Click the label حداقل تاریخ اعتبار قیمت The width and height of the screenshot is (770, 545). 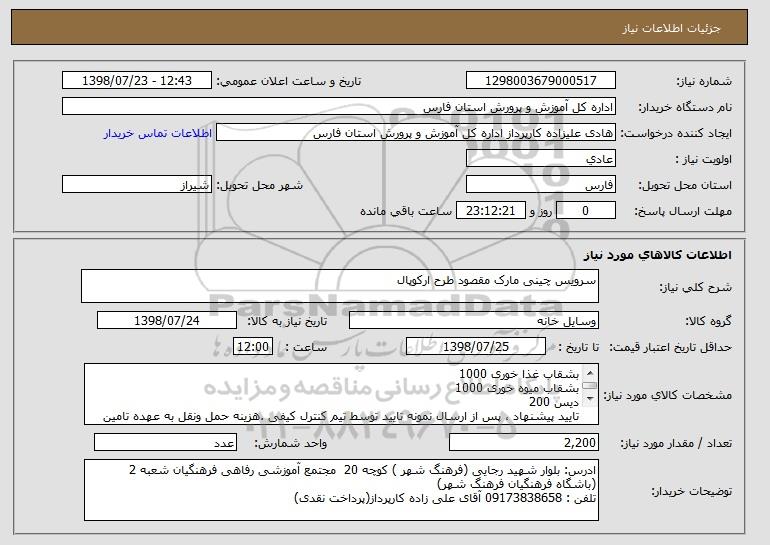pos(670,347)
